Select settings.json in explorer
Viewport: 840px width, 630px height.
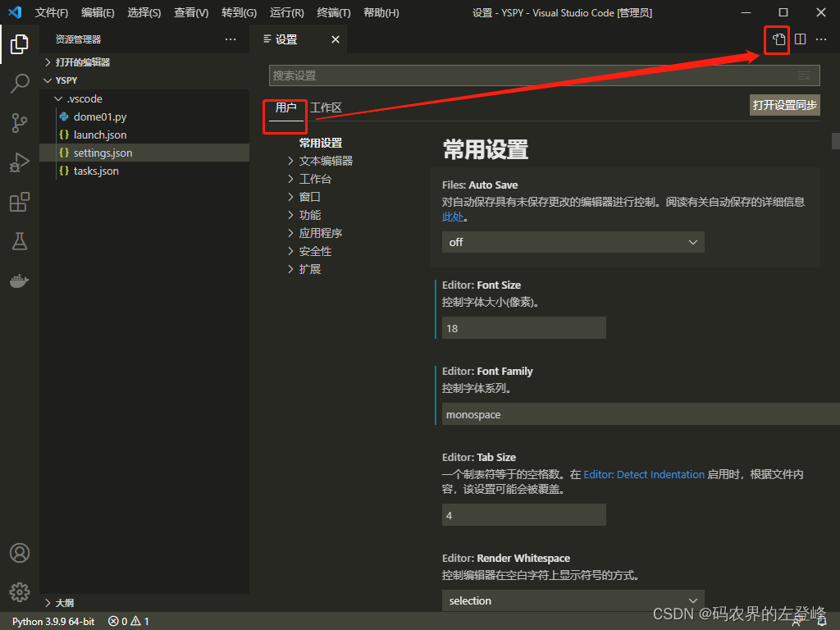coord(103,153)
